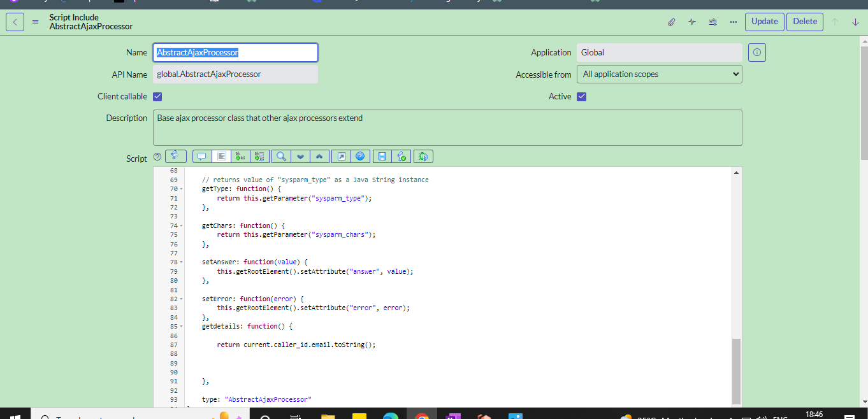Collapse the setAnswer function at line 78
This screenshot has width=868, height=419.
[x=182, y=262]
